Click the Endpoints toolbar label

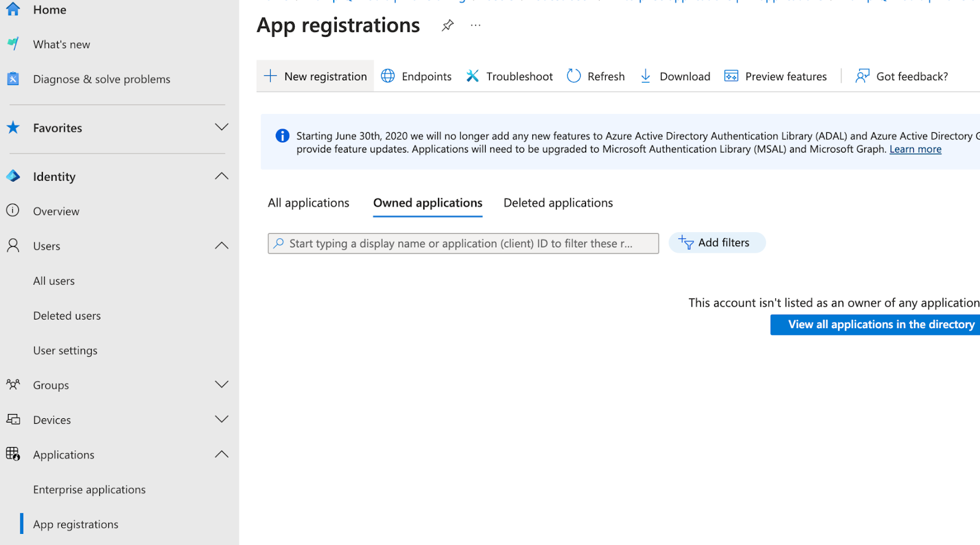click(426, 77)
